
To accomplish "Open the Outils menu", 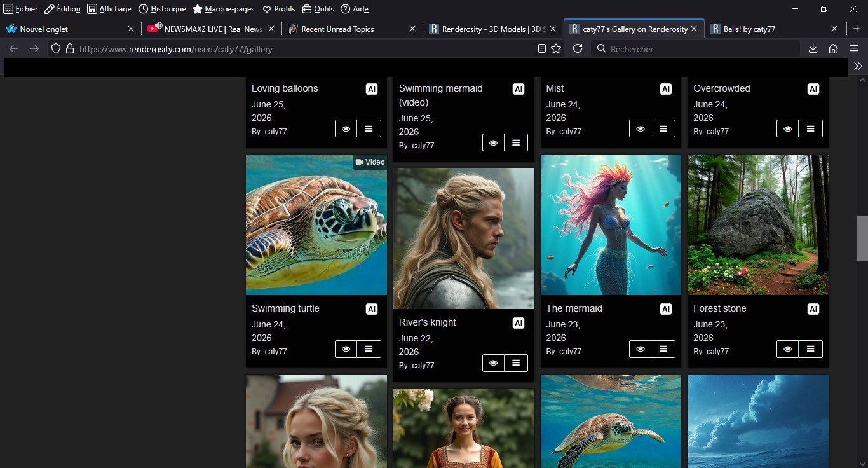I will (318, 9).
